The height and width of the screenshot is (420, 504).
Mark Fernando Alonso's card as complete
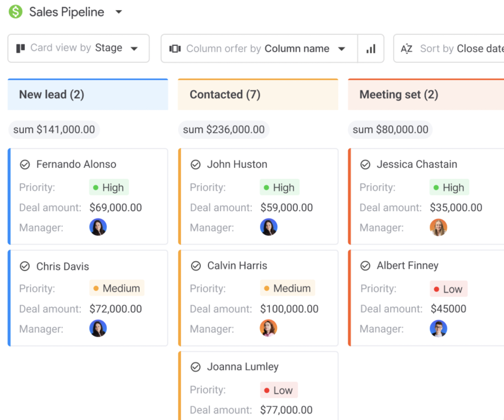(x=25, y=165)
